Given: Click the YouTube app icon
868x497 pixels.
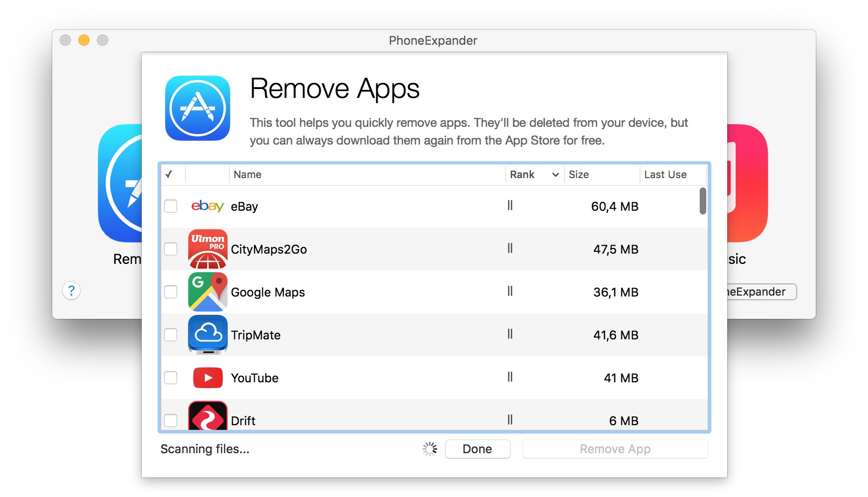Looking at the screenshot, I should pos(208,378).
